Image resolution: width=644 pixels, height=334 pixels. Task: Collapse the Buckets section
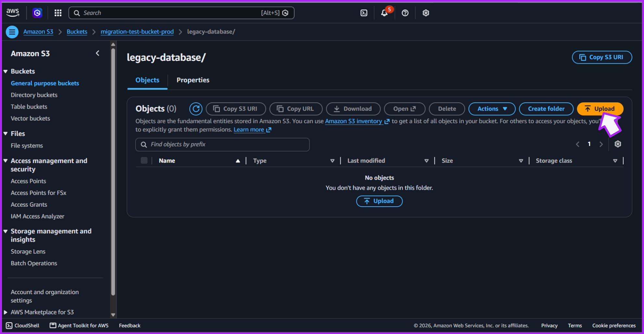click(x=6, y=71)
